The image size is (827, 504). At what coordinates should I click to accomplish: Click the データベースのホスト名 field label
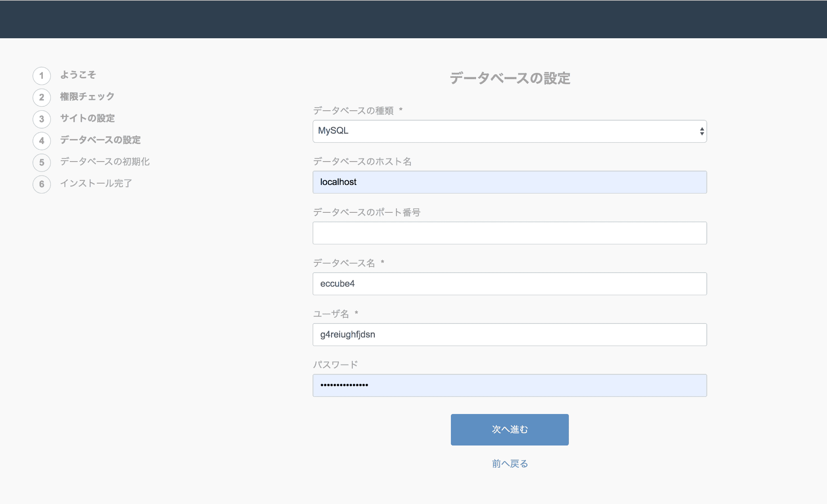tap(363, 162)
